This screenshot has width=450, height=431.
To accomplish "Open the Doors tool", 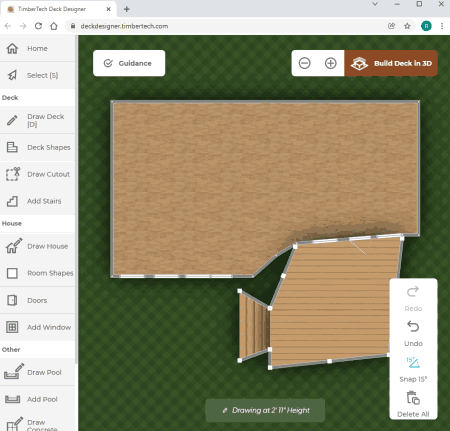I will point(37,300).
